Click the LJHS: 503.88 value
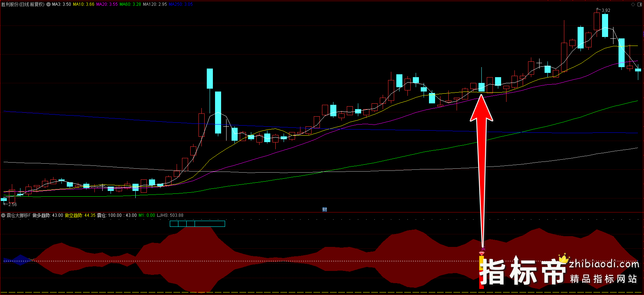Image resolution: width=644 pixels, height=295 pixels. [170, 215]
